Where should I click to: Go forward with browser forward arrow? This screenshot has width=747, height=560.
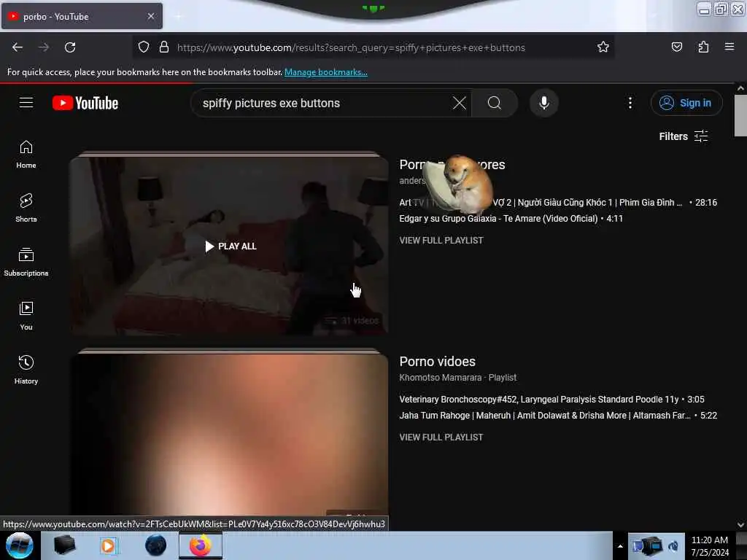[43, 47]
